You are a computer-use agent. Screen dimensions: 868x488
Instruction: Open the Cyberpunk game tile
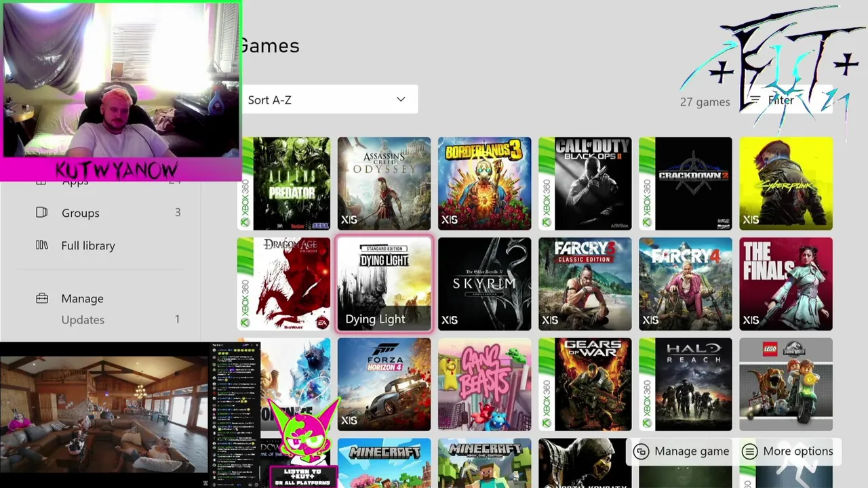tap(785, 184)
